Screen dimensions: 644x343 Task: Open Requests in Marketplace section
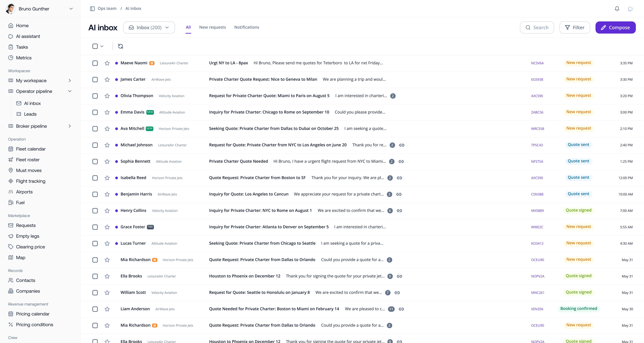coord(22,225)
